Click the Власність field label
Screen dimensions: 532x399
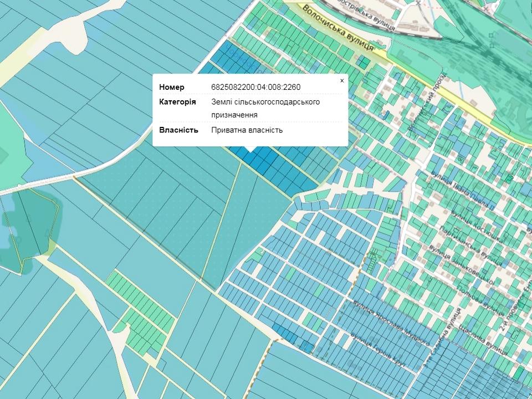tap(178, 130)
